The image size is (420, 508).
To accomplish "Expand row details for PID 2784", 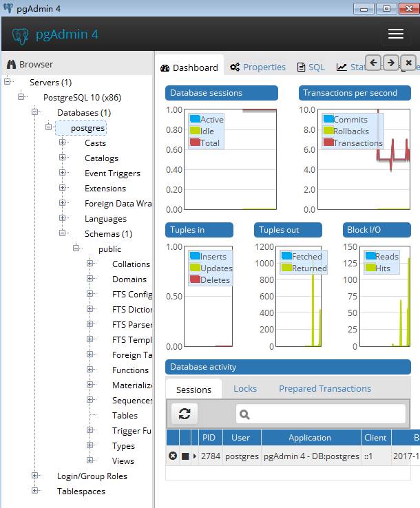I will click(194, 456).
